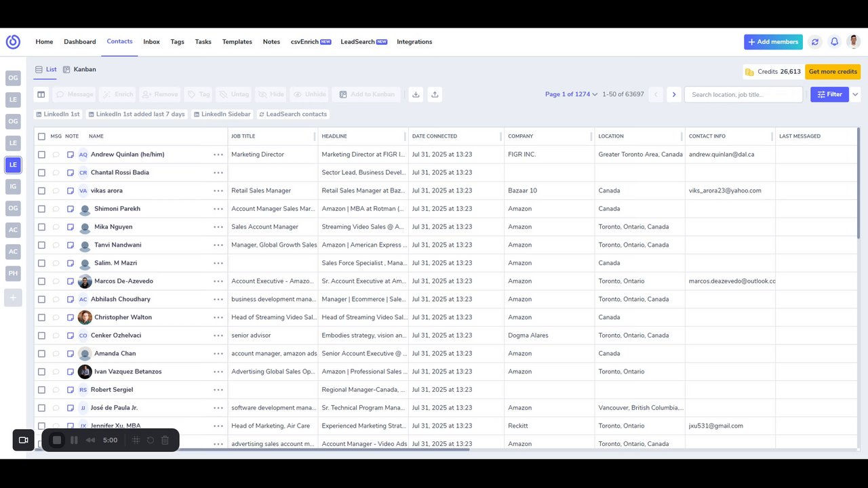Stop the screen recording

pos(57,440)
